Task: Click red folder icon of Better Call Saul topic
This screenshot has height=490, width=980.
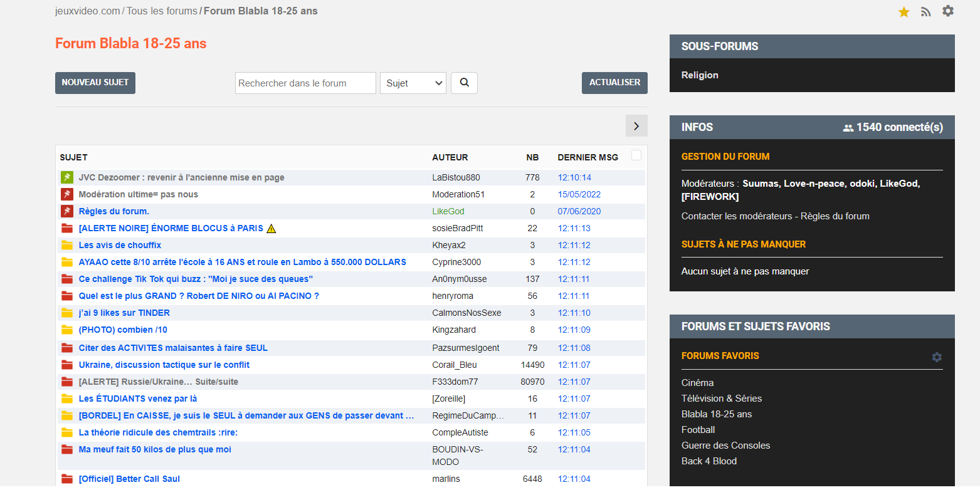Action: coord(67,479)
